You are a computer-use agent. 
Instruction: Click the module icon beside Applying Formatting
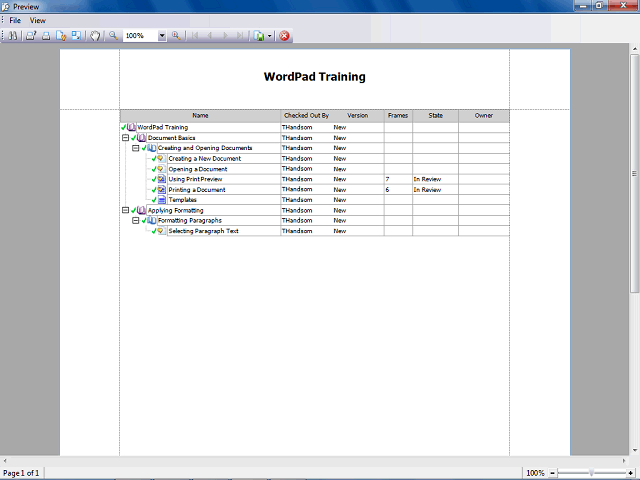tap(142, 210)
